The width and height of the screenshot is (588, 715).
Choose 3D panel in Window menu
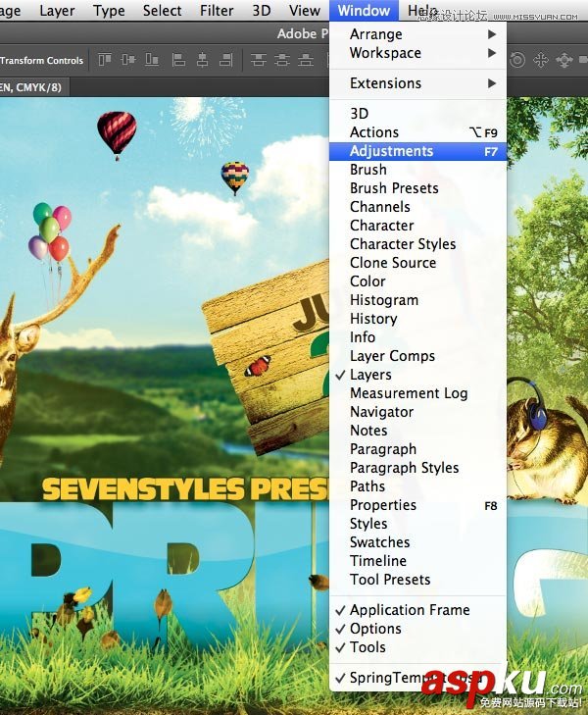pos(417,114)
